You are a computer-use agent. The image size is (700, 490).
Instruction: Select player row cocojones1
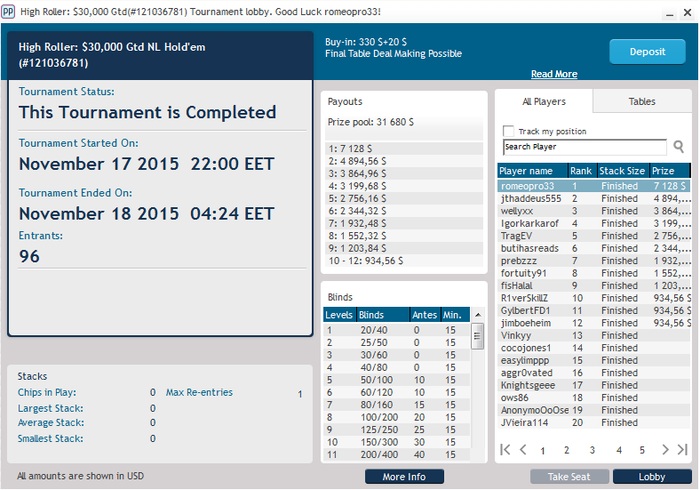click(594, 349)
